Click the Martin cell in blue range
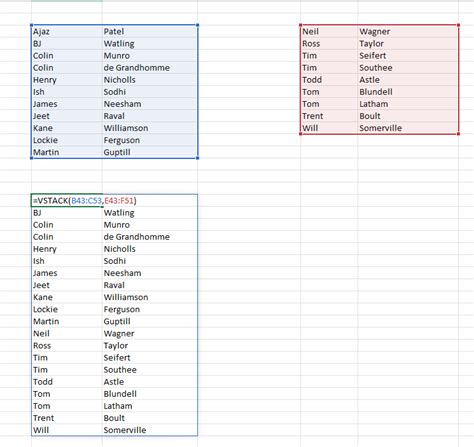474x447 pixels. (x=67, y=152)
